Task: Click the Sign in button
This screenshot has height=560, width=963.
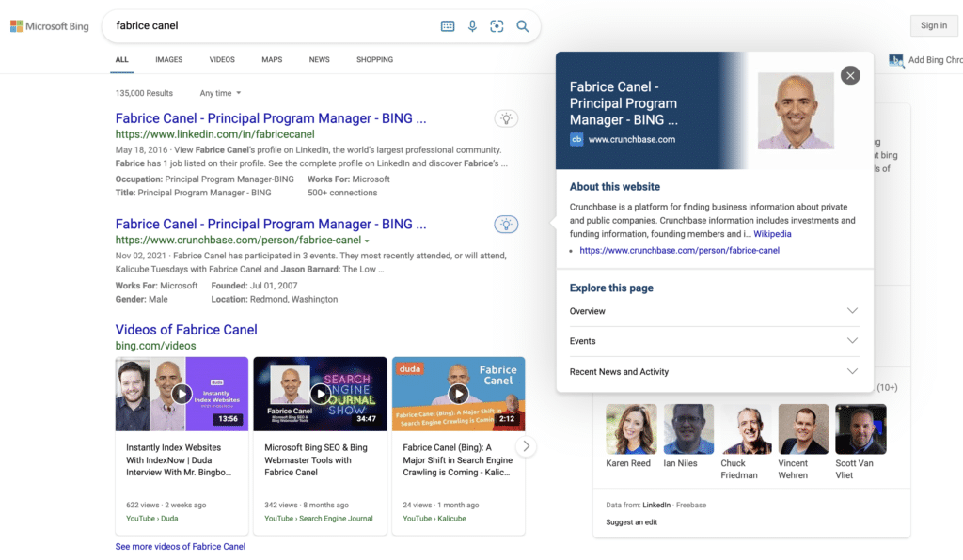Action: click(934, 25)
